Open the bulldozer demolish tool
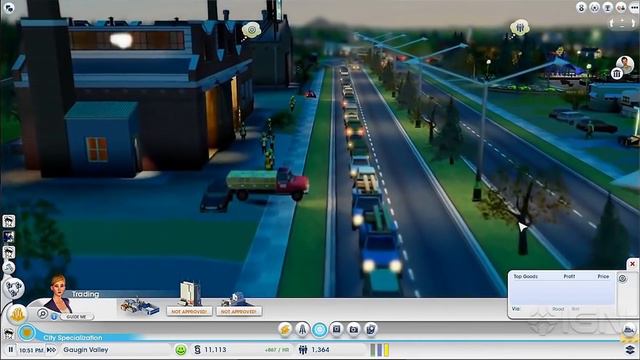 point(629,329)
